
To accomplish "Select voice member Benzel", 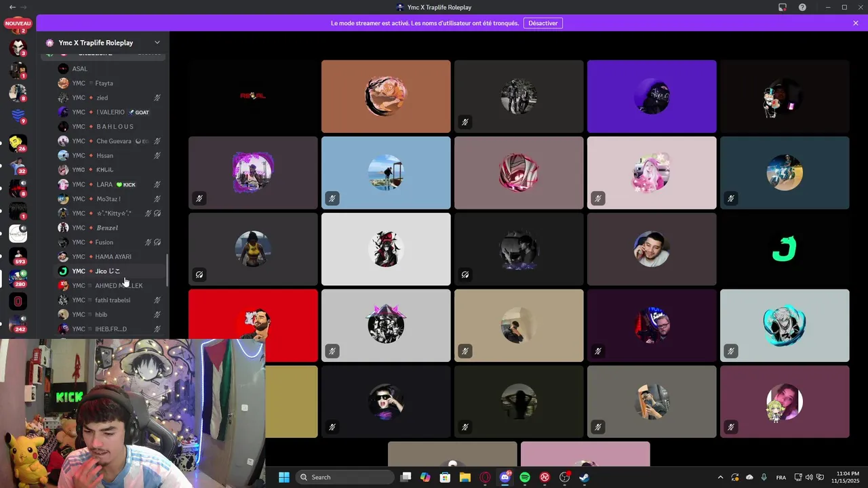I will click(x=109, y=228).
